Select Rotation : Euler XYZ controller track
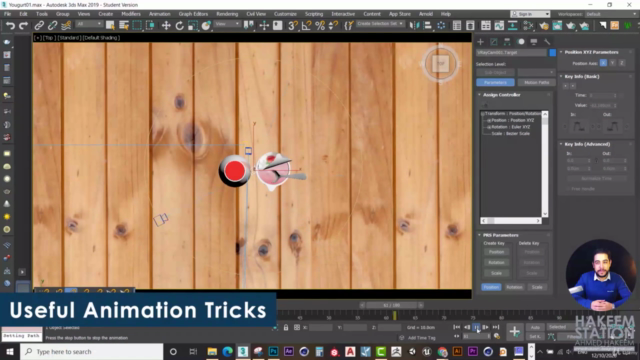640x360 pixels. 511,127
